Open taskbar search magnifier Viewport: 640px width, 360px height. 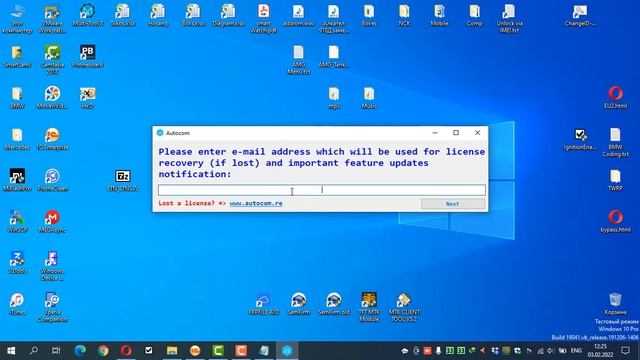click(34, 350)
